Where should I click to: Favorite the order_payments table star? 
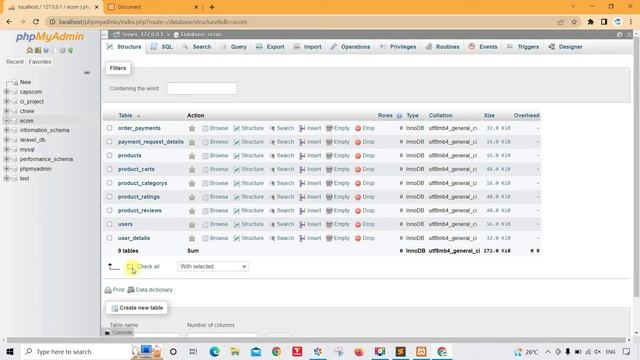pyautogui.click(x=192, y=128)
